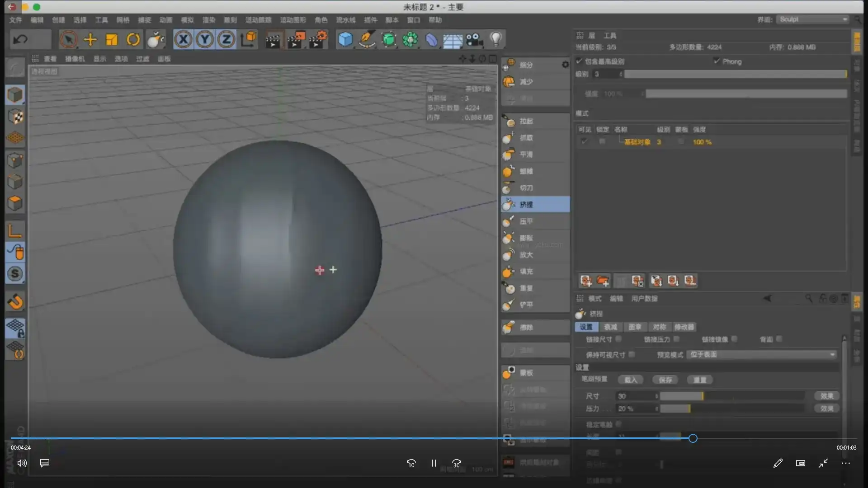Click the Render View clapperboard icon
The width and height of the screenshot is (868, 488).
click(x=273, y=40)
